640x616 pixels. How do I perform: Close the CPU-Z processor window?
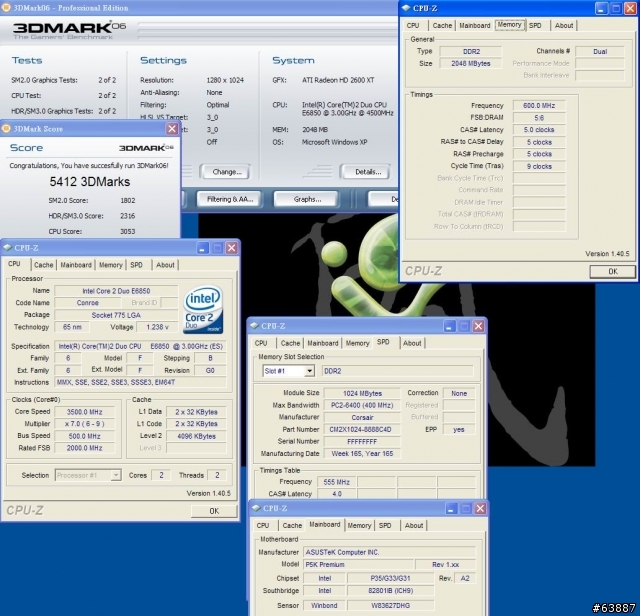point(231,248)
